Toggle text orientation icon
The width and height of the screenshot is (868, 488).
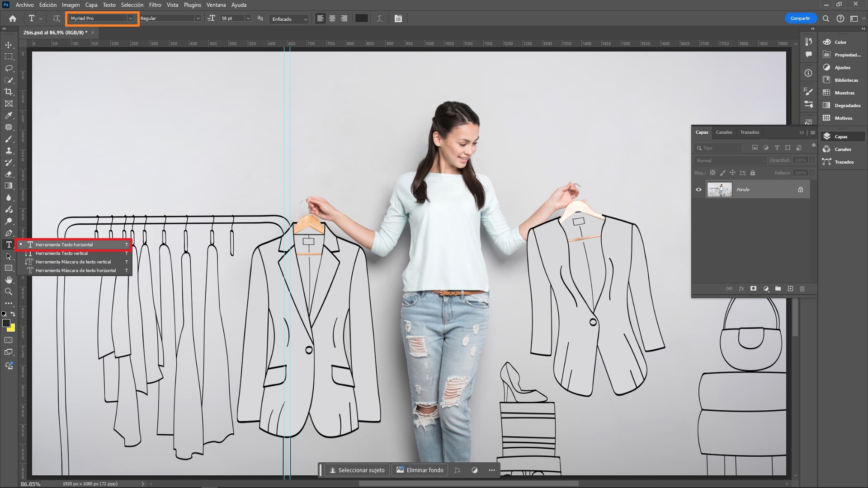(x=56, y=19)
